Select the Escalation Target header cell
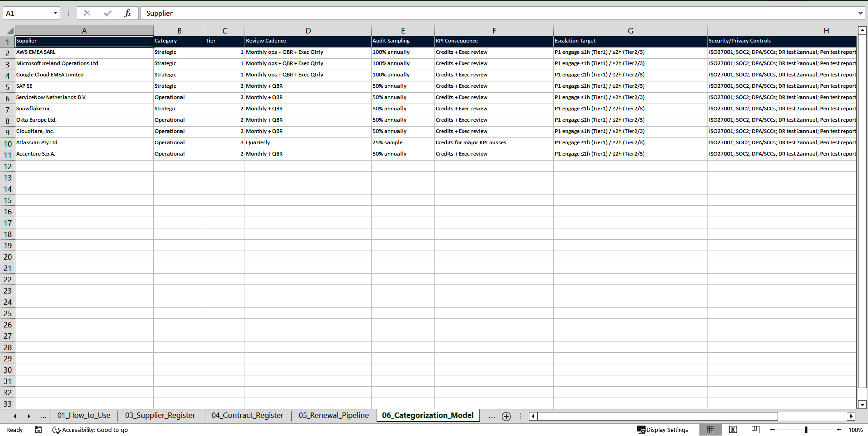The width and height of the screenshot is (868, 436). (630, 41)
